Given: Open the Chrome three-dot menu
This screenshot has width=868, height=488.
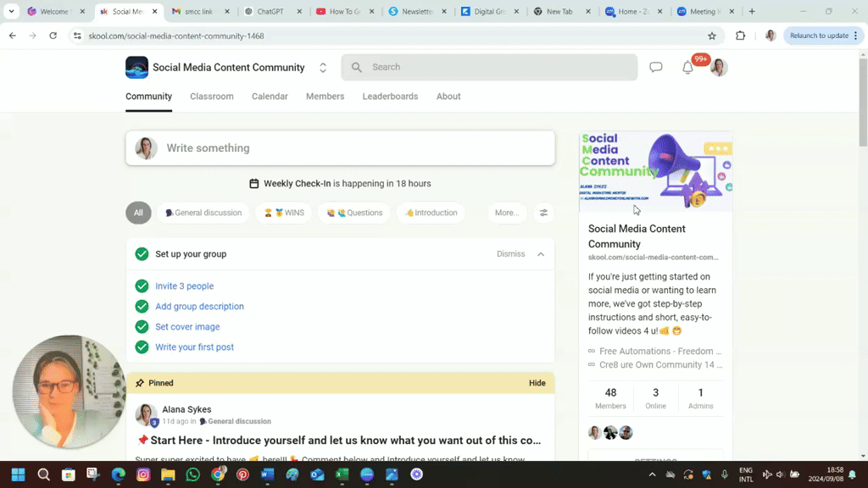Looking at the screenshot, I should tap(856, 36).
